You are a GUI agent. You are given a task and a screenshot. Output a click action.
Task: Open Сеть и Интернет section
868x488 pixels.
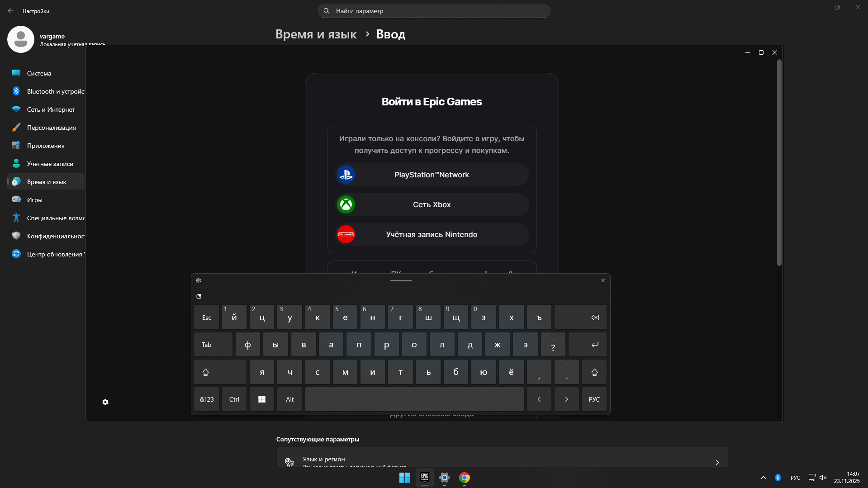click(46, 109)
